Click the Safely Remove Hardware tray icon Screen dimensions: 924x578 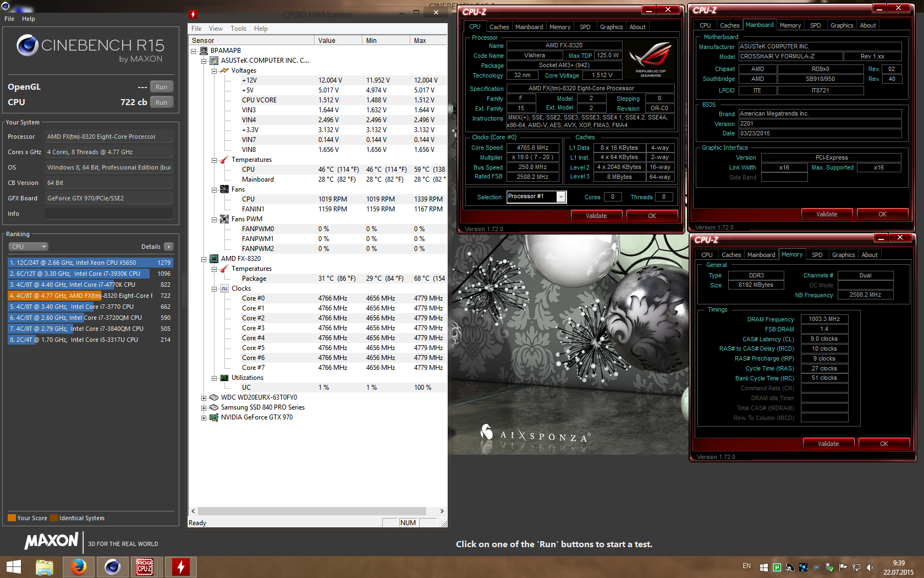[x=830, y=567]
